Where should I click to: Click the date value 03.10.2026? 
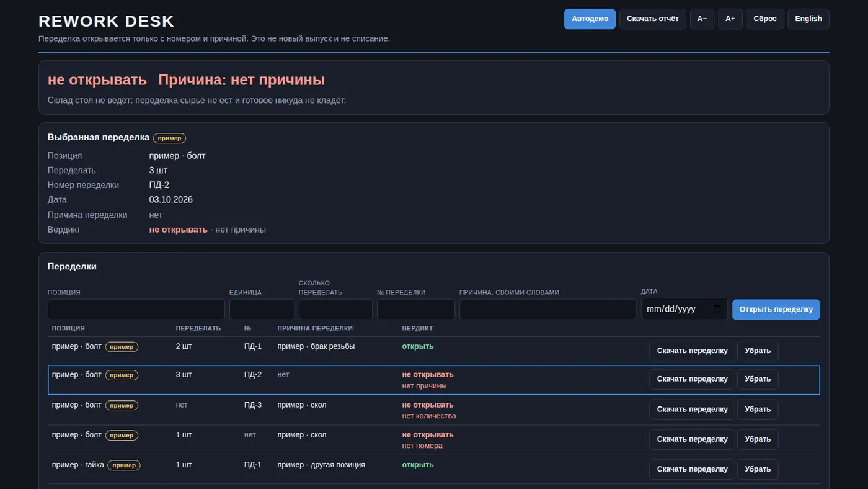[x=171, y=200]
